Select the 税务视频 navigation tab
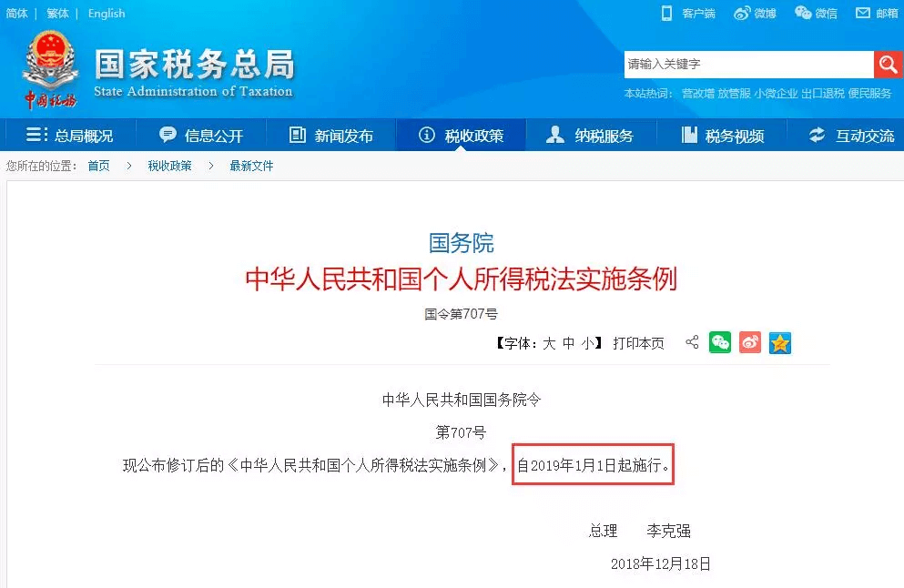This screenshot has width=904, height=588. (722, 136)
